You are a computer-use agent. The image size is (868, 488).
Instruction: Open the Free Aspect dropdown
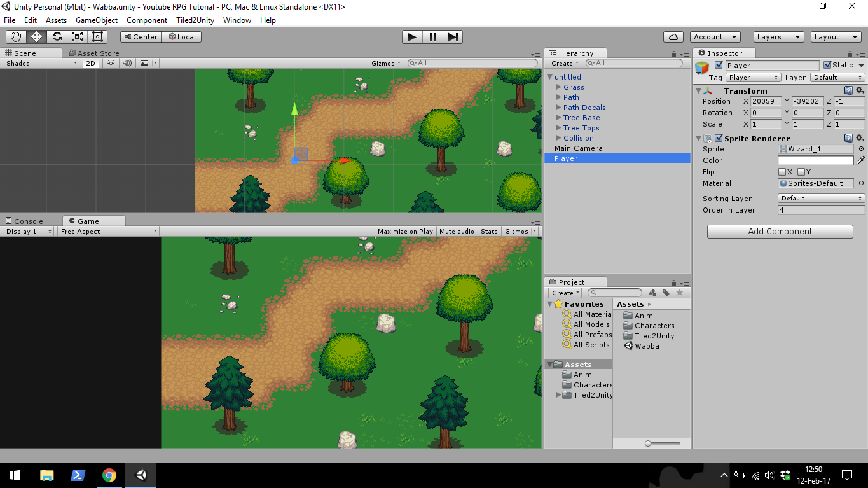point(108,231)
